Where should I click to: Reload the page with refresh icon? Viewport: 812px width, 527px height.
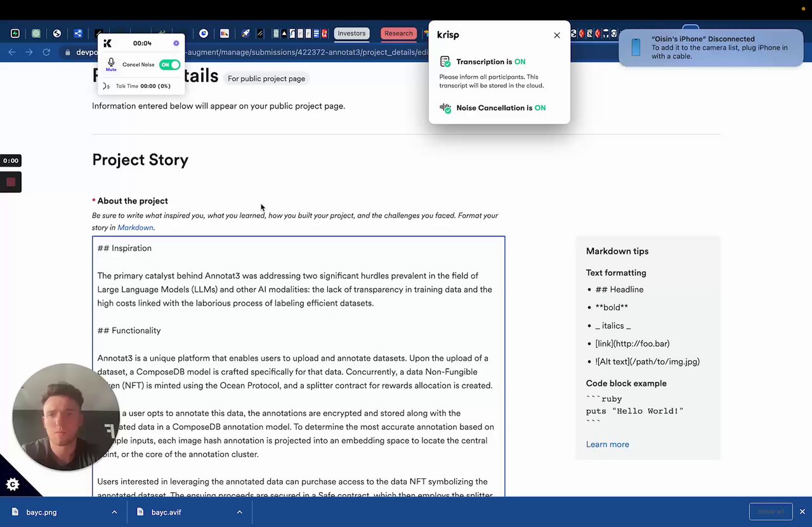tap(46, 52)
